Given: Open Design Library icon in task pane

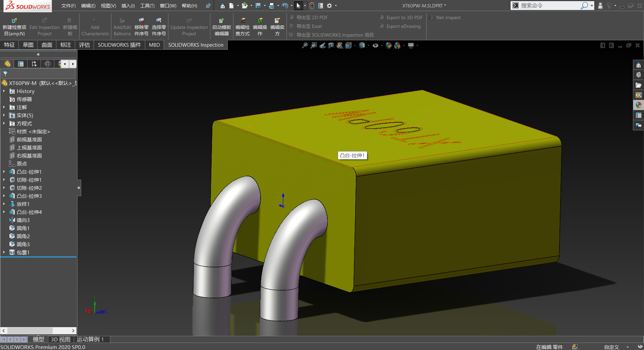Looking at the screenshot, I should pos(638,75).
